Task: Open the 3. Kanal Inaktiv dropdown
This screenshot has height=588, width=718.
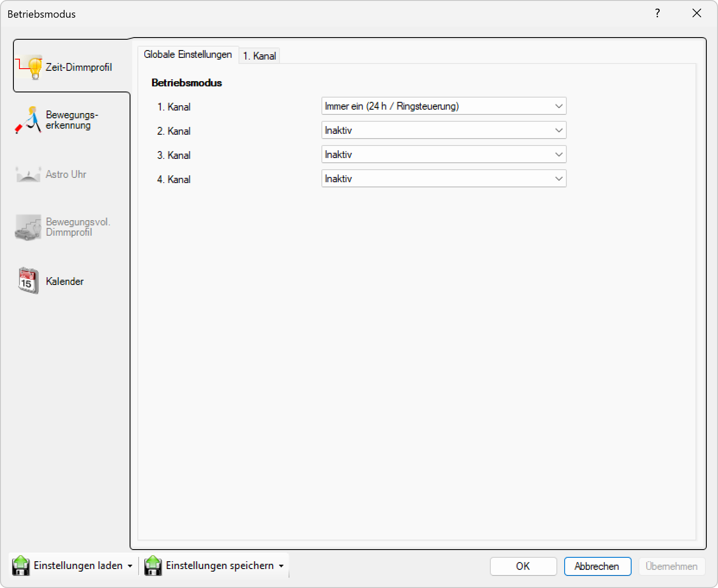Action: [x=444, y=155]
